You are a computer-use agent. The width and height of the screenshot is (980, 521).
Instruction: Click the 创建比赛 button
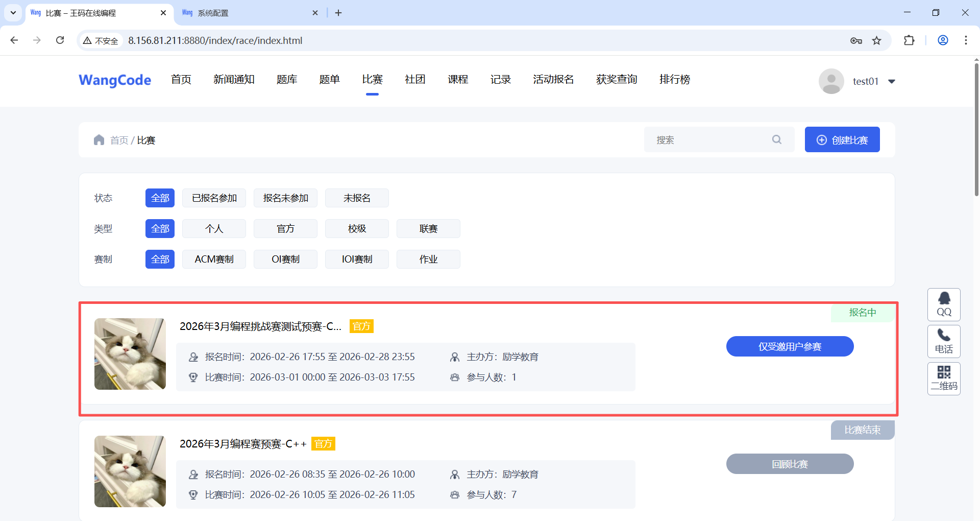842,140
